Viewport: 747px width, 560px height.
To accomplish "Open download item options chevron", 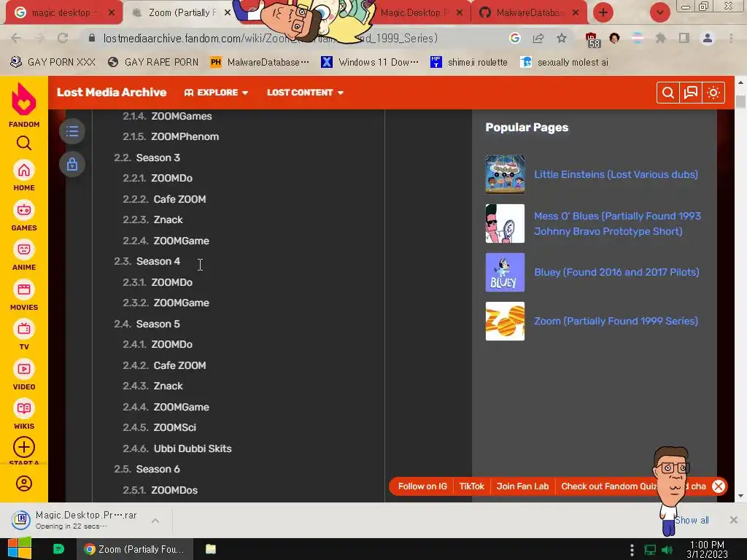I will [155, 521].
